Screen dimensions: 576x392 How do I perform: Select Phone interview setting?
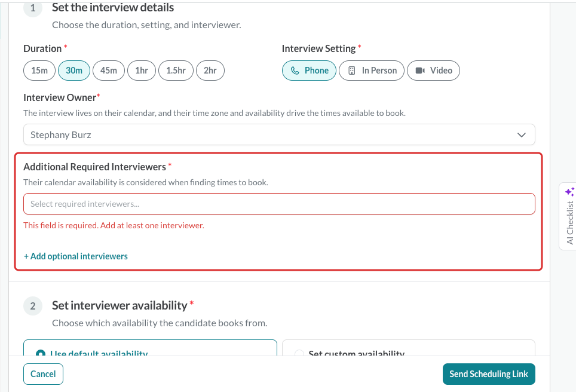click(x=309, y=71)
